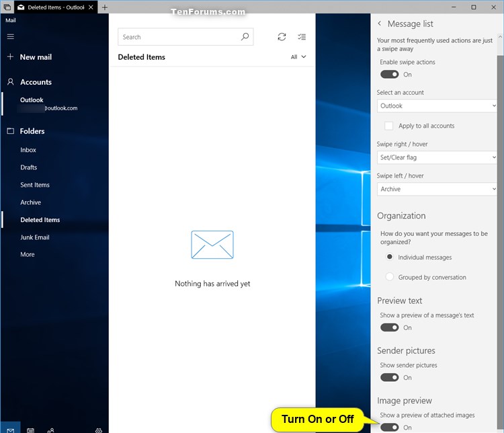
Task: Close the Deleted Items - Outlook tab
Action: (x=91, y=7)
